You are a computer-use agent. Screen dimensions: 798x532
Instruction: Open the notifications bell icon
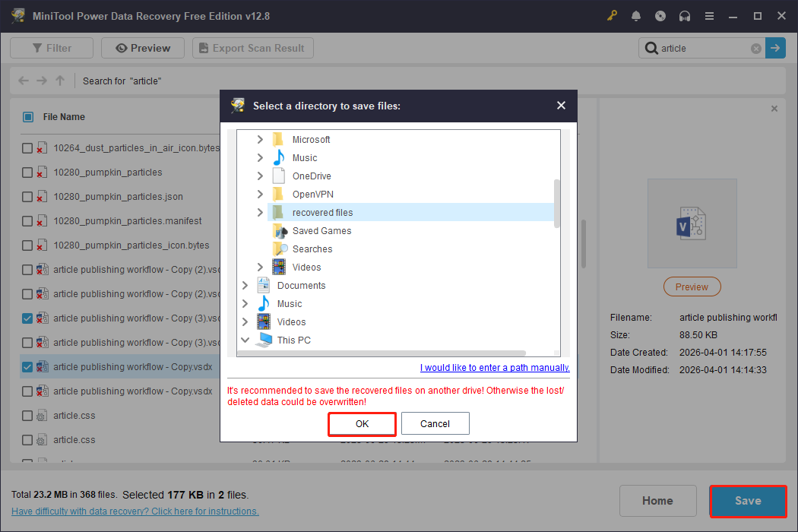[x=636, y=15]
